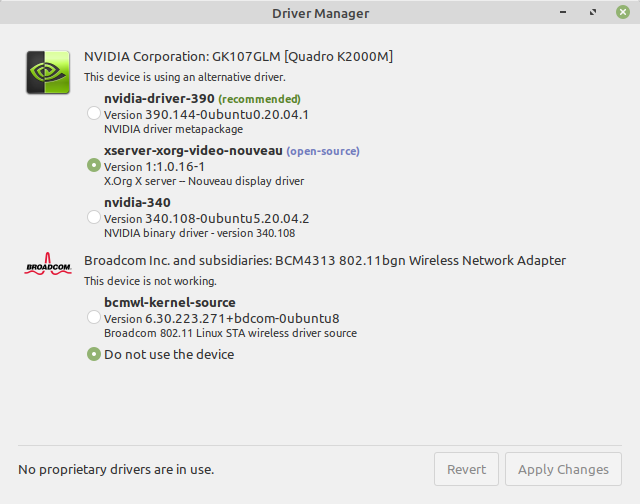Click 'X.Org X server – Nouveau display driver' text
Viewport: 640px width, 504px height.
click(x=204, y=181)
